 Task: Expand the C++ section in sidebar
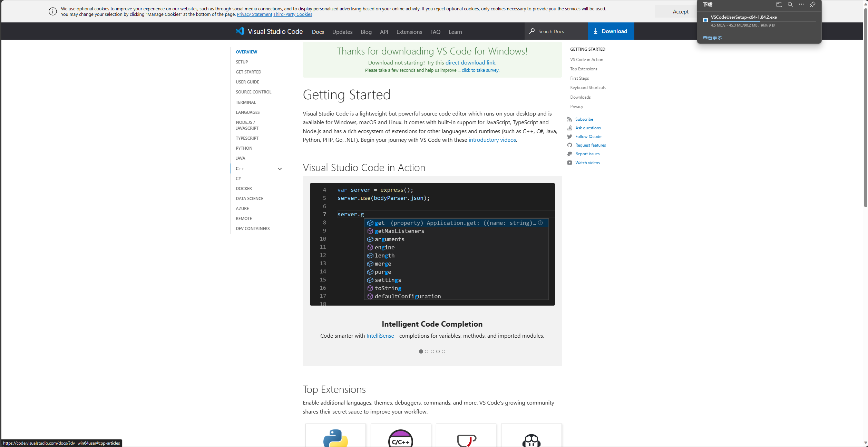click(x=280, y=168)
